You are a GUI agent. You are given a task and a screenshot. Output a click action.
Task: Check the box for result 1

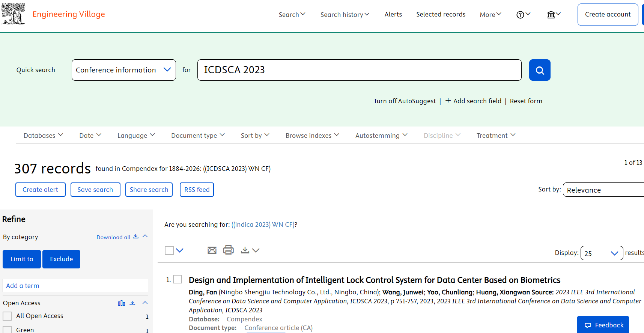coord(178,279)
